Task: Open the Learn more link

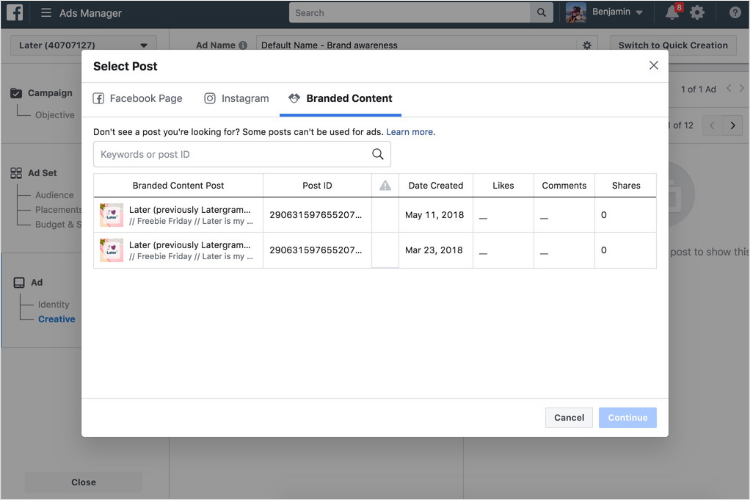Action: [410, 132]
